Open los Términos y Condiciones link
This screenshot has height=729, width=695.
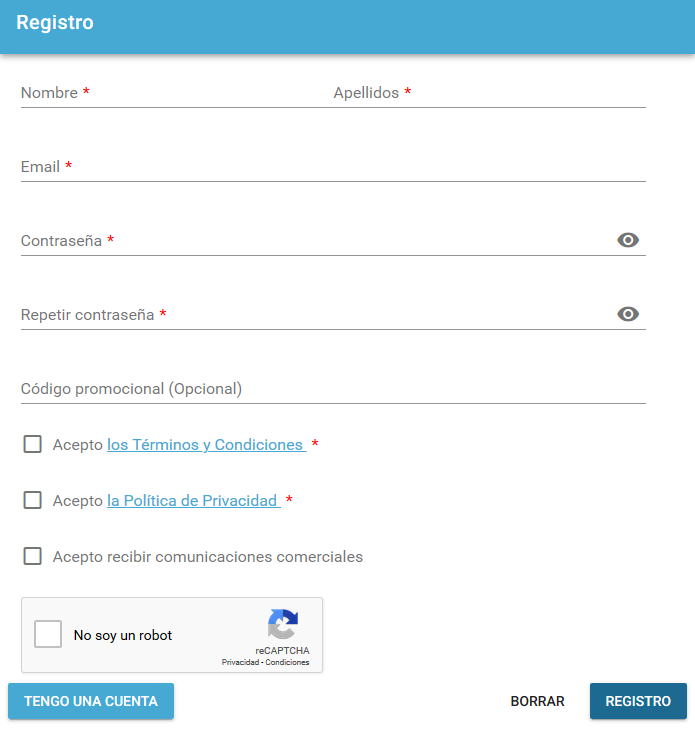pos(205,445)
